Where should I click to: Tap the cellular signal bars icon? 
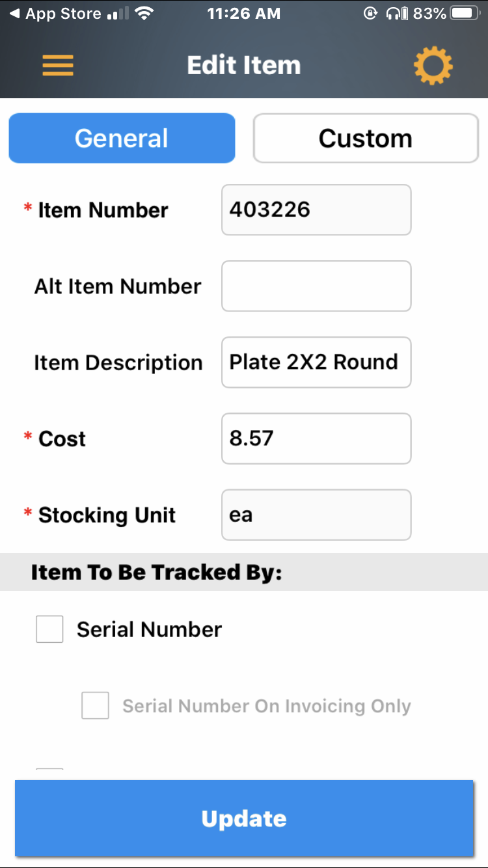pyautogui.click(x=117, y=14)
